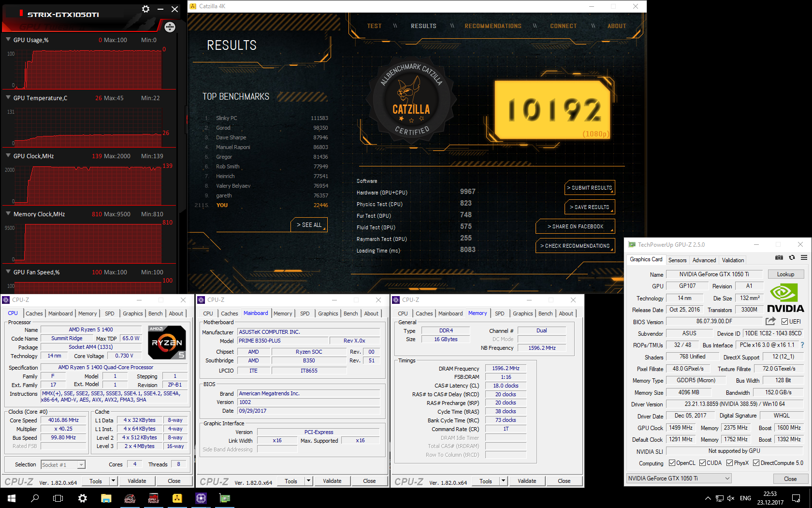Image resolution: width=812 pixels, height=508 pixels.
Task: Click SEE ALL top benchmarks
Action: point(309,225)
